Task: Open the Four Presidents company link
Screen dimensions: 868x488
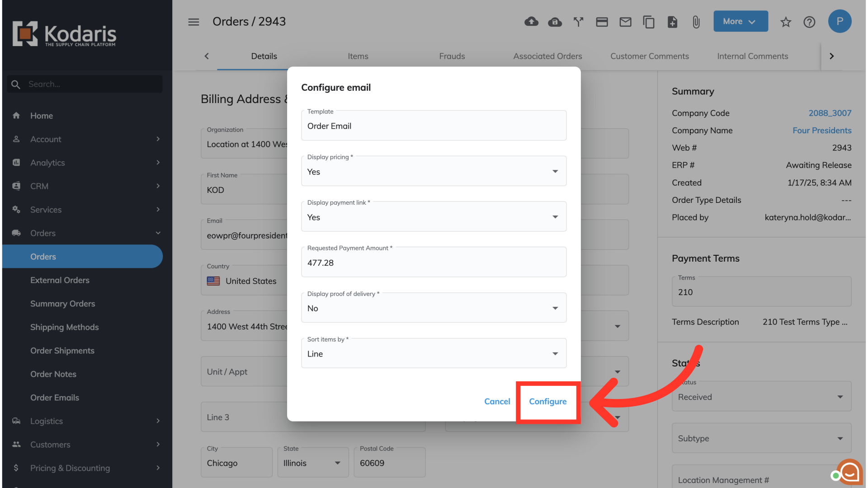Action: 821,130
